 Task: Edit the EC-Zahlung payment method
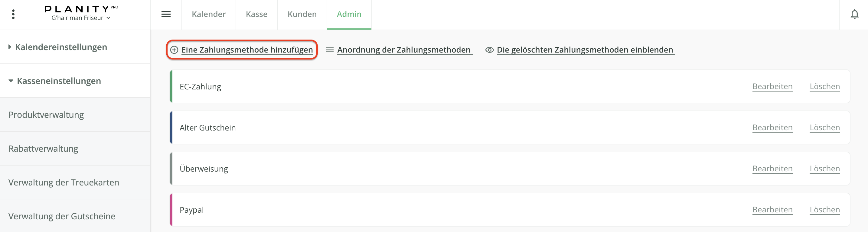772,86
